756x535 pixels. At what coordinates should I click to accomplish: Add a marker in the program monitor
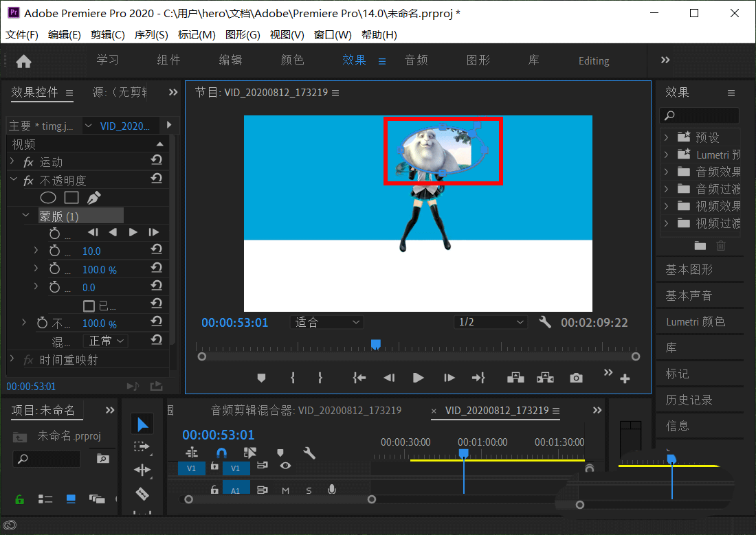point(261,378)
